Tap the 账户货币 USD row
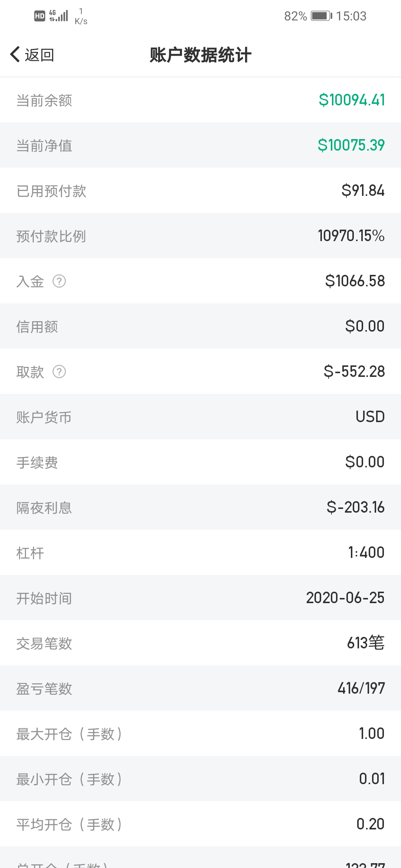Image resolution: width=401 pixels, height=868 pixels. [x=200, y=417]
